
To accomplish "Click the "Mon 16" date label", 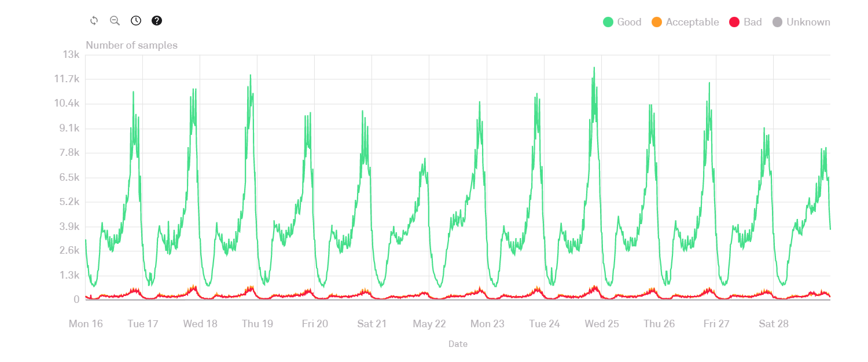I will [86, 324].
